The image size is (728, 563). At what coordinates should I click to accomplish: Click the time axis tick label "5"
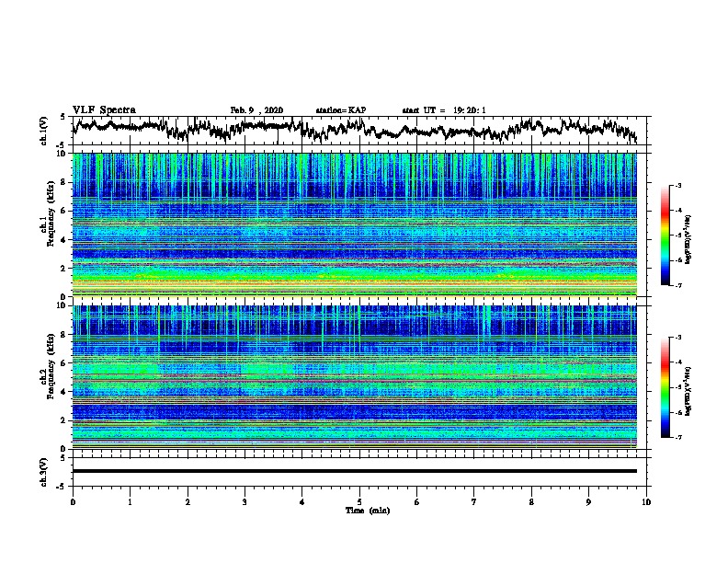359,502
